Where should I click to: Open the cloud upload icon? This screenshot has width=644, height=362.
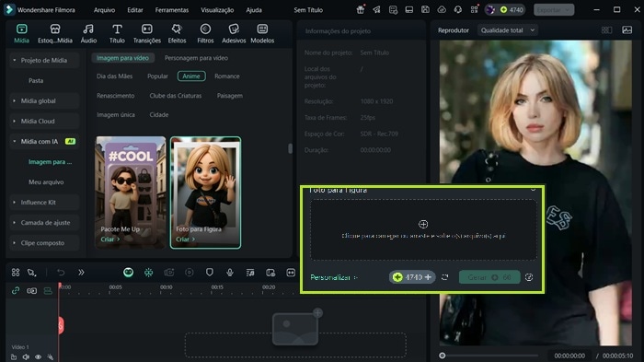[442, 9]
